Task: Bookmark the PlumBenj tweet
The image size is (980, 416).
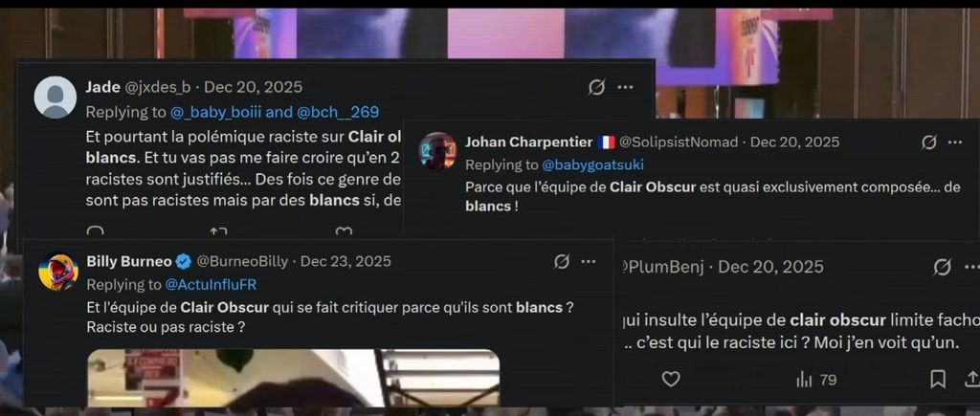Action: (x=938, y=379)
